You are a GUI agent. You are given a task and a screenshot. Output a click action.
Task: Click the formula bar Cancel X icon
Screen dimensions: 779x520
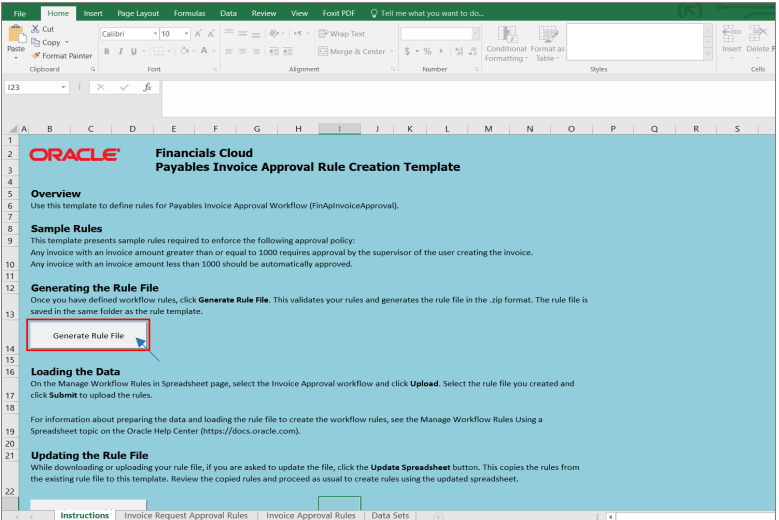(101, 87)
